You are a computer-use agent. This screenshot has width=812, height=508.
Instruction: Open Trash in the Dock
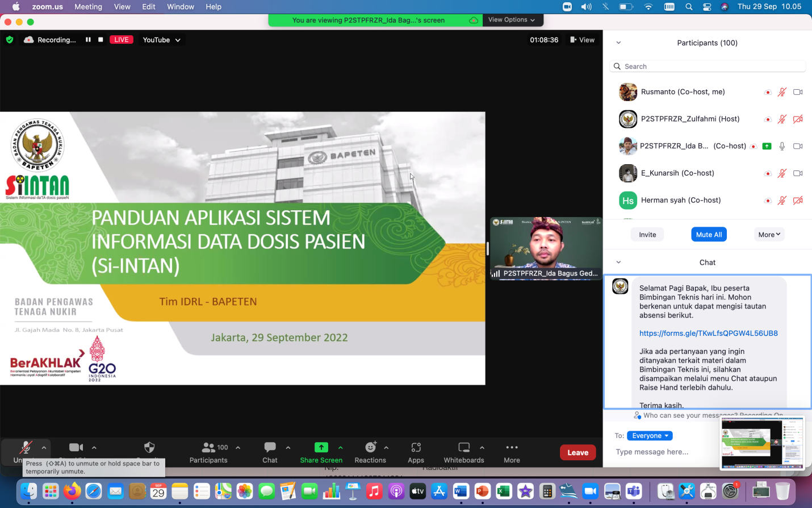[x=782, y=490]
